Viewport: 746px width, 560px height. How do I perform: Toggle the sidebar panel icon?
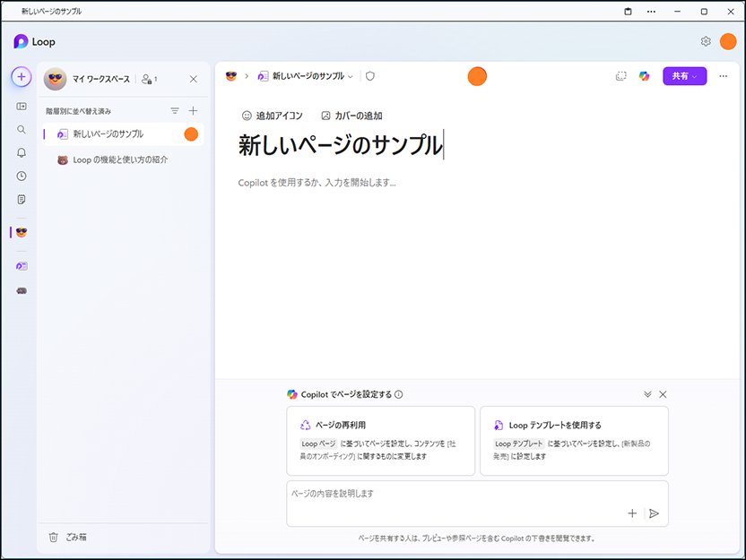(22, 107)
